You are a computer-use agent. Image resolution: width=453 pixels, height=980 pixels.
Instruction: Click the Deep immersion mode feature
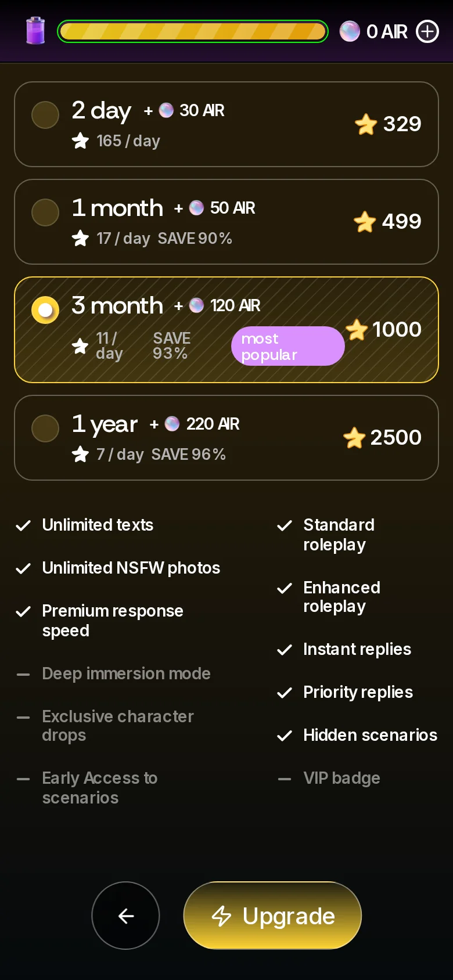pos(126,673)
